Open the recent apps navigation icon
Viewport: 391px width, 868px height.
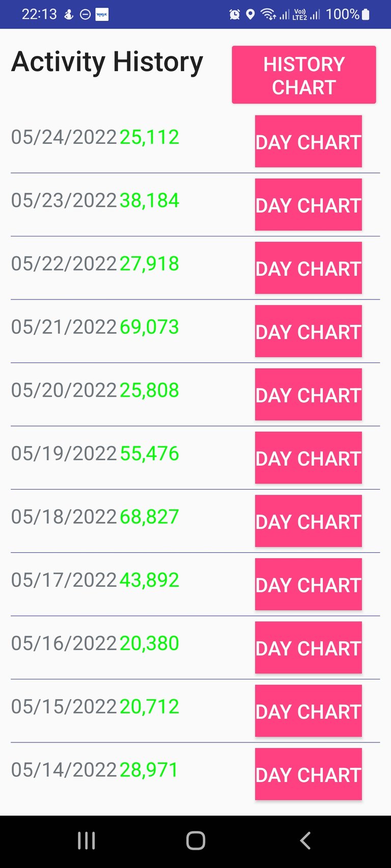(86, 841)
